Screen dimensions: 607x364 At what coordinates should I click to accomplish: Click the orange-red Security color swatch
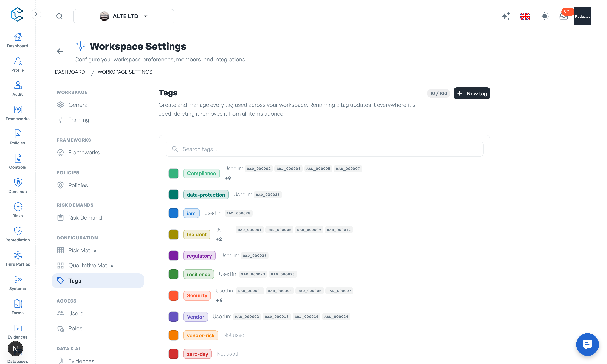pos(173,296)
